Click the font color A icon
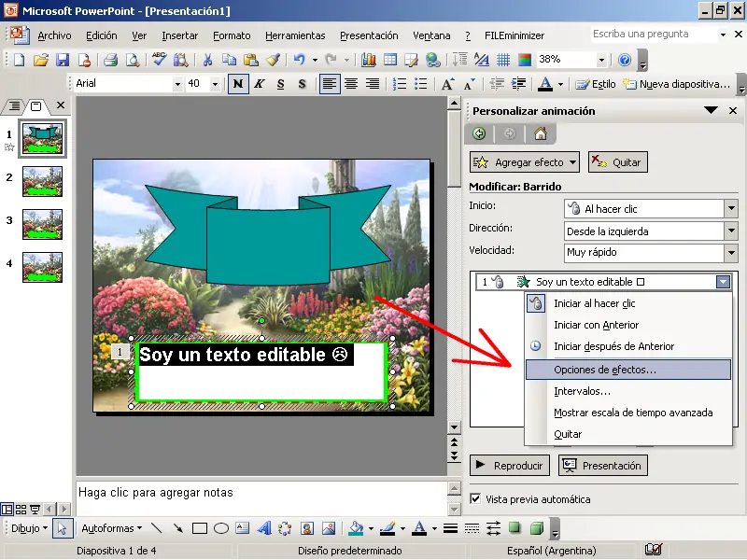The width and height of the screenshot is (747, 560). point(545,84)
